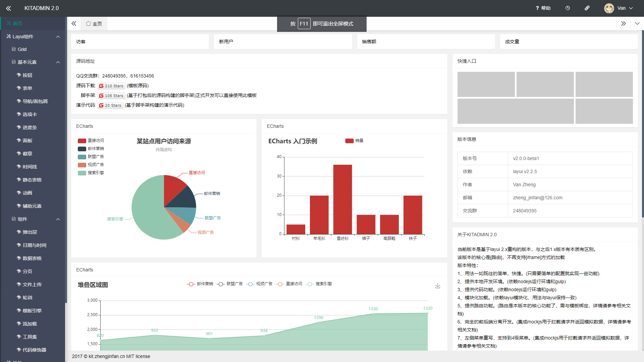The height and width of the screenshot is (362, 644).
Task: Open the 选项卡 menu item
Action: [33, 114]
